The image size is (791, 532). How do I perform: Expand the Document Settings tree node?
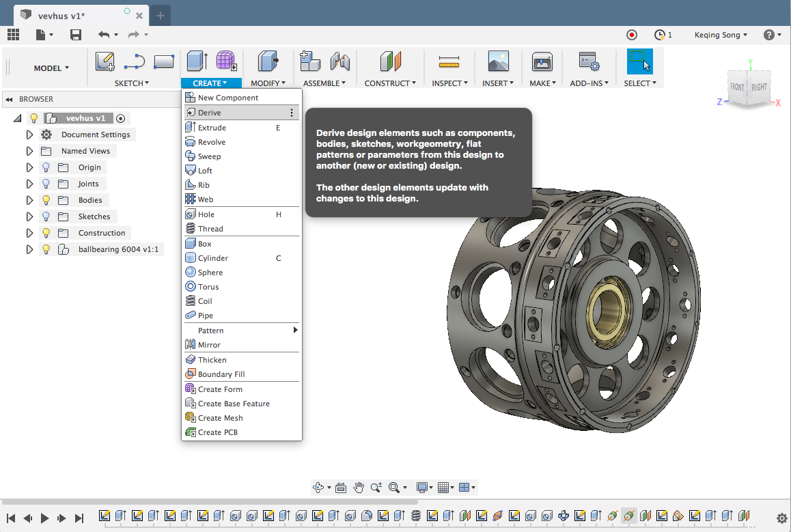29,135
